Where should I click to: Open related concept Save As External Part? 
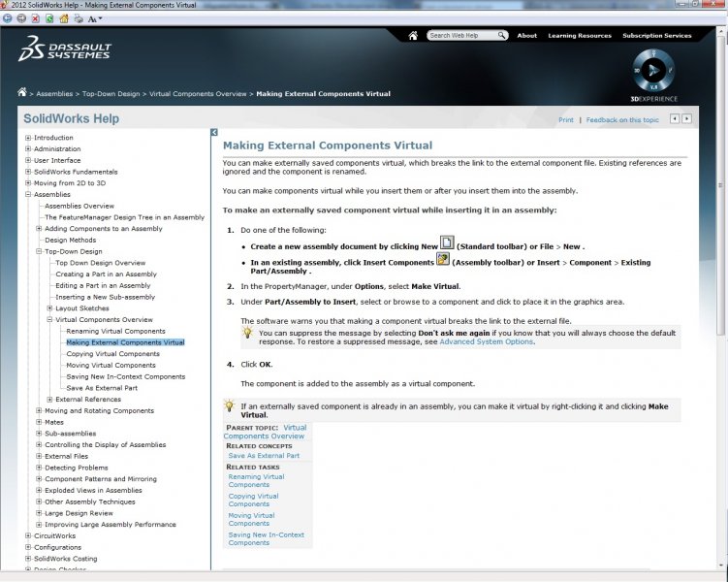(x=264, y=456)
